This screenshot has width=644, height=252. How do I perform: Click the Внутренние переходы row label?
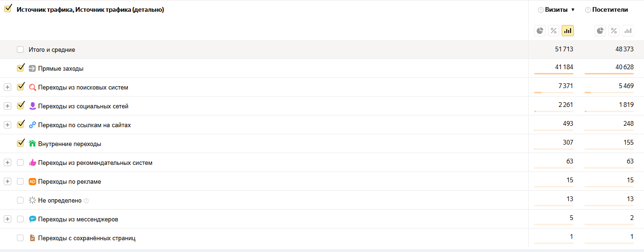pos(70,144)
